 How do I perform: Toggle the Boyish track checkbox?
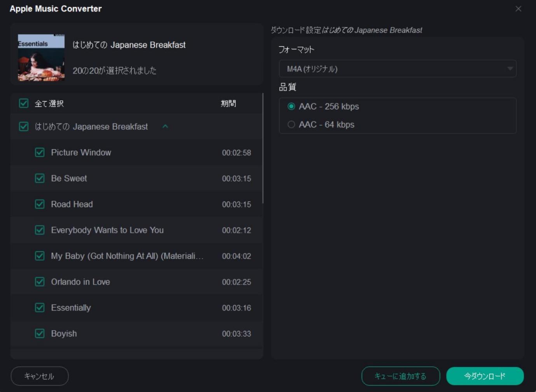(x=40, y=333)
